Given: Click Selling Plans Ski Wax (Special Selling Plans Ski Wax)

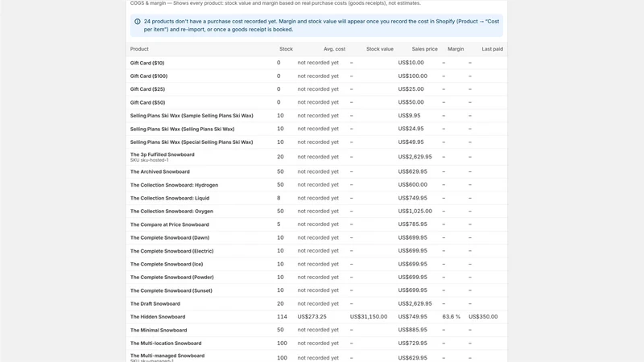Looking at the screenshot, I should pyautogui.click(x=192, y=142).
